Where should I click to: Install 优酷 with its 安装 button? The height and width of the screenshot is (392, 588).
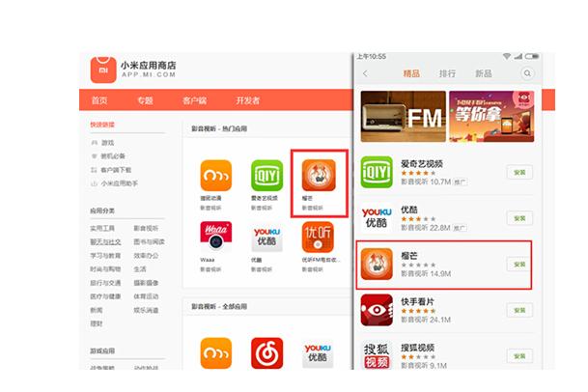[x=519, y=218]
